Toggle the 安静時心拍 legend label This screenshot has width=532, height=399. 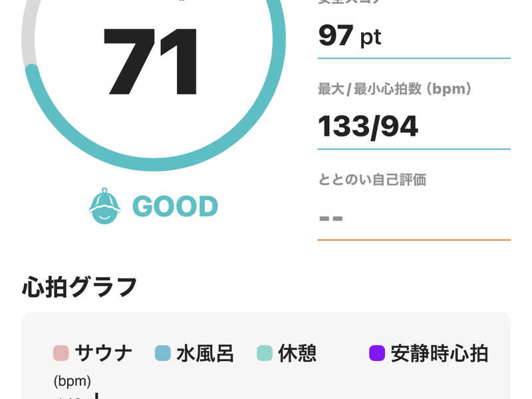tap(440, 353)
